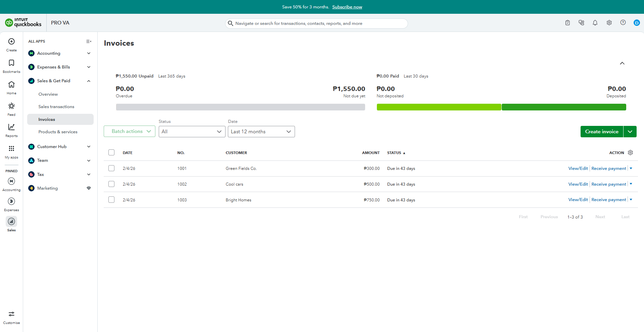This screenshot has width=644, height=332.
Task: Open the expert chat icon in header
Action: (x=581, y=23)
